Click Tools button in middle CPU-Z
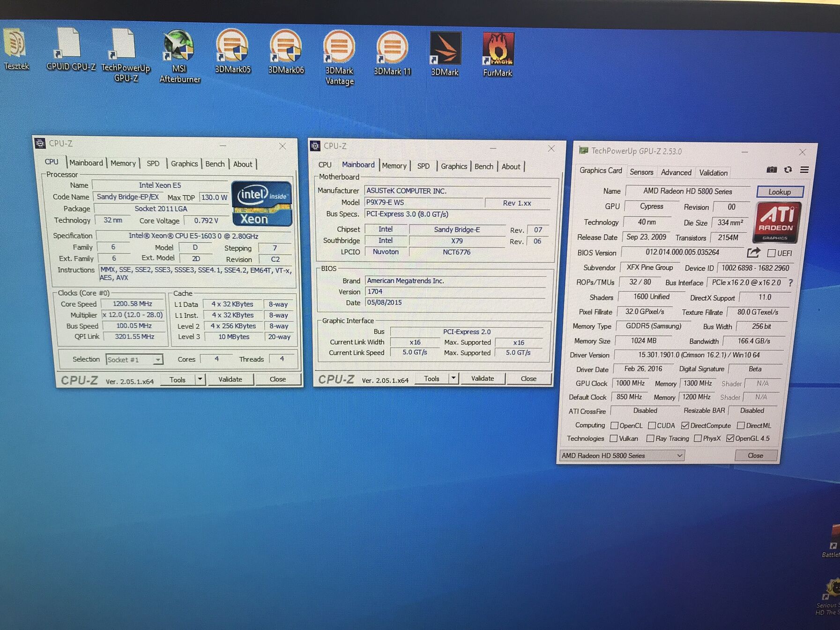Screen dimensions: 840x630 [431, 378]
